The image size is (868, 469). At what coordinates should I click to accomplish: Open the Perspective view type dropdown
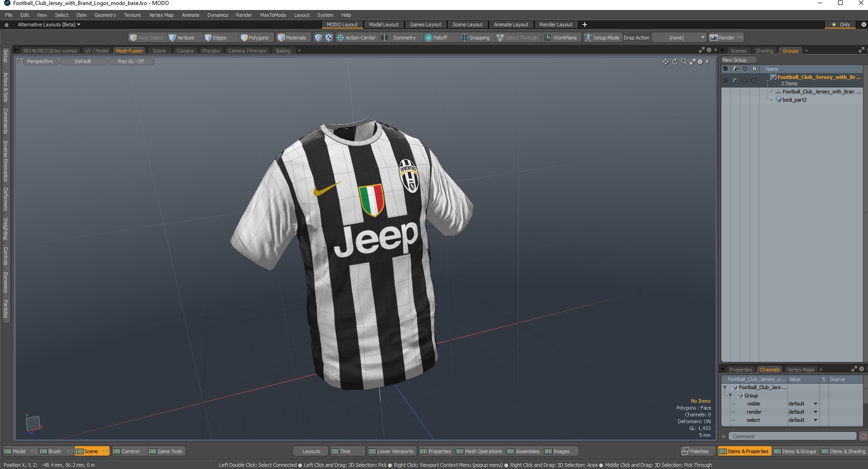point(40,62)
